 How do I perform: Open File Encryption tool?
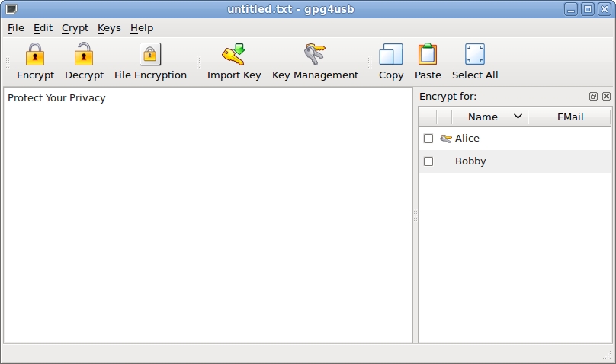click(150, 62)
